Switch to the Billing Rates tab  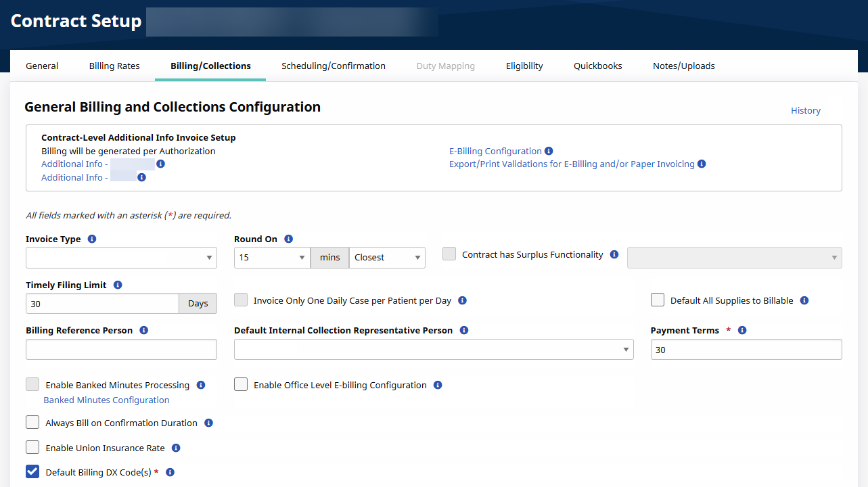click(x=114, y=66)
